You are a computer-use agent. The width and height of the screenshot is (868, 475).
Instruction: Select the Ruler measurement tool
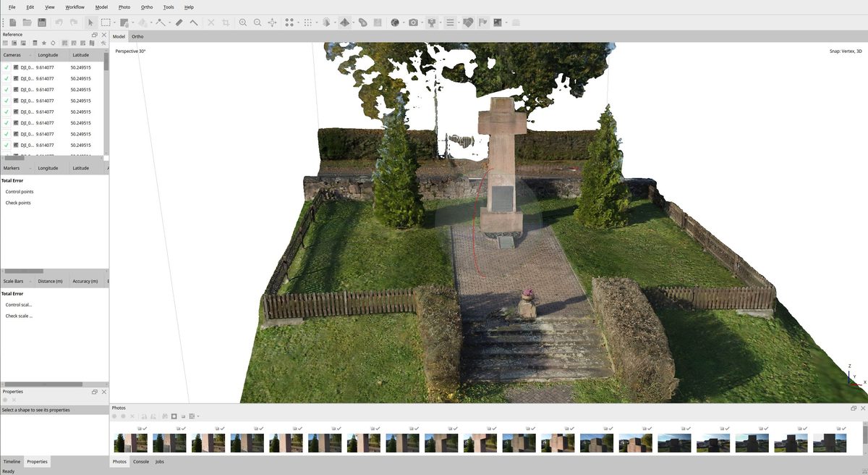tap(179, 22)
